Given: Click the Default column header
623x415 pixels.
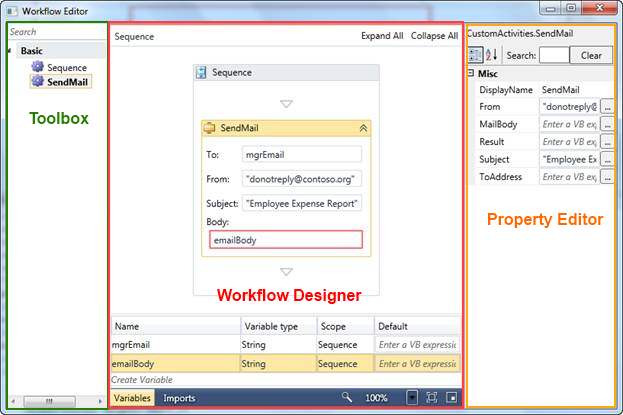Looking at the screenshot, I should (x=417, y=326).
